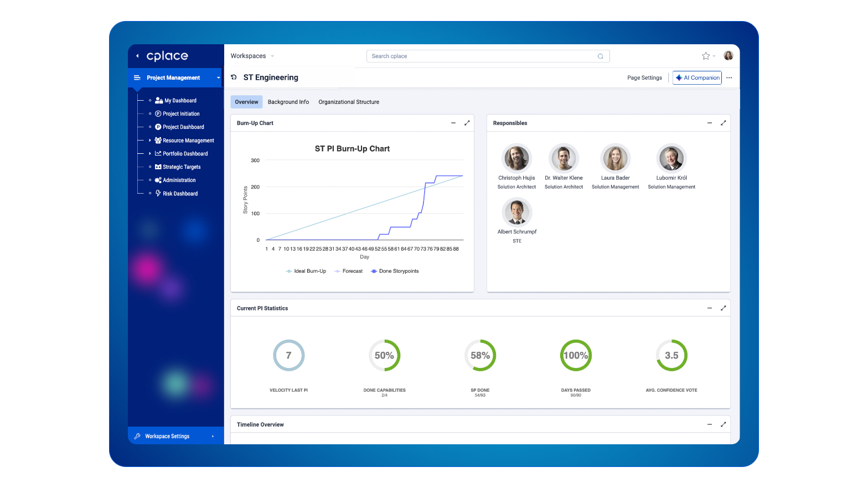Image resolution: width=868 pixels, height=488 pixels.
Task: Click the ST Engineering page title
Action: click(x=271, y=77)
